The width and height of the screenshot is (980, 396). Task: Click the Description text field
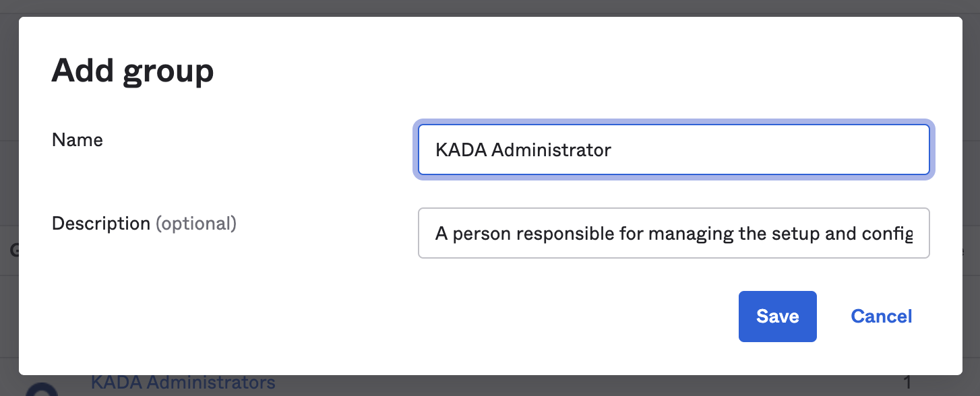(x=674, y=233)
